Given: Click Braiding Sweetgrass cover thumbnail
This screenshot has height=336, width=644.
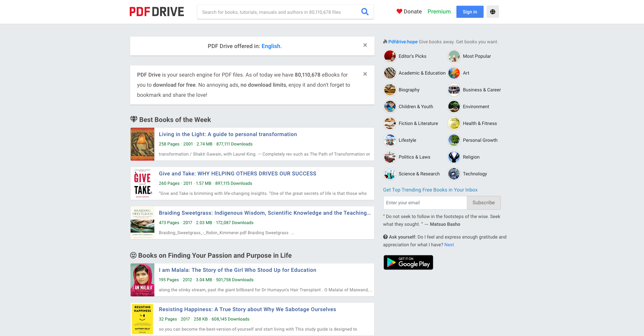Looking at the screenshot, I should (x=142, y=223).
